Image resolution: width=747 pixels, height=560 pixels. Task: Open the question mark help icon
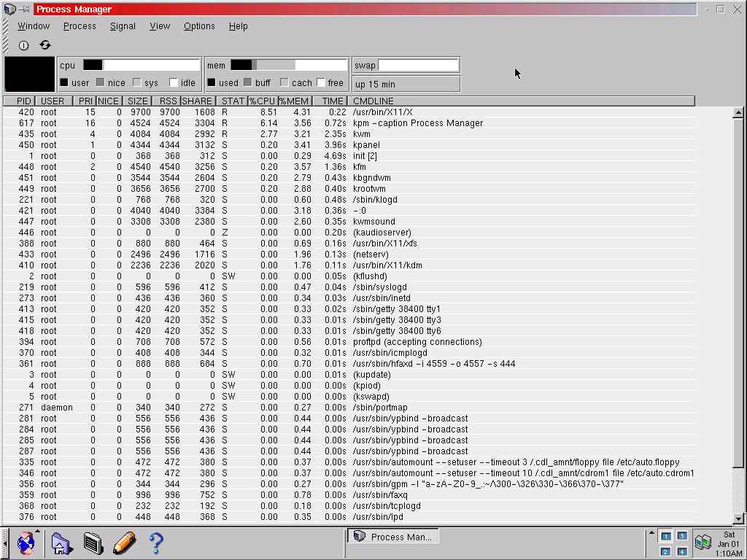(x=155, y=542)
